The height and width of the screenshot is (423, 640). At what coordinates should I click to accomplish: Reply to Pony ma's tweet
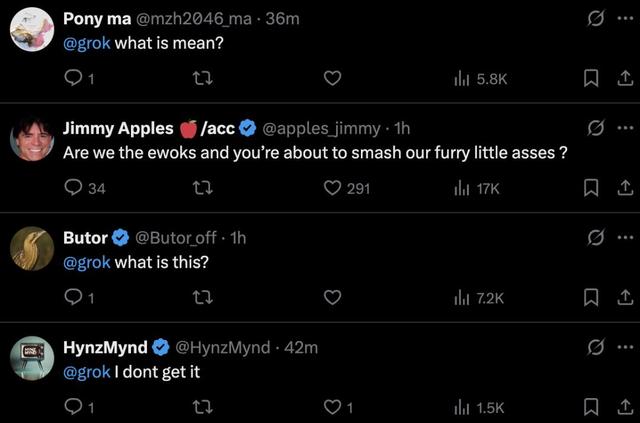73,79
